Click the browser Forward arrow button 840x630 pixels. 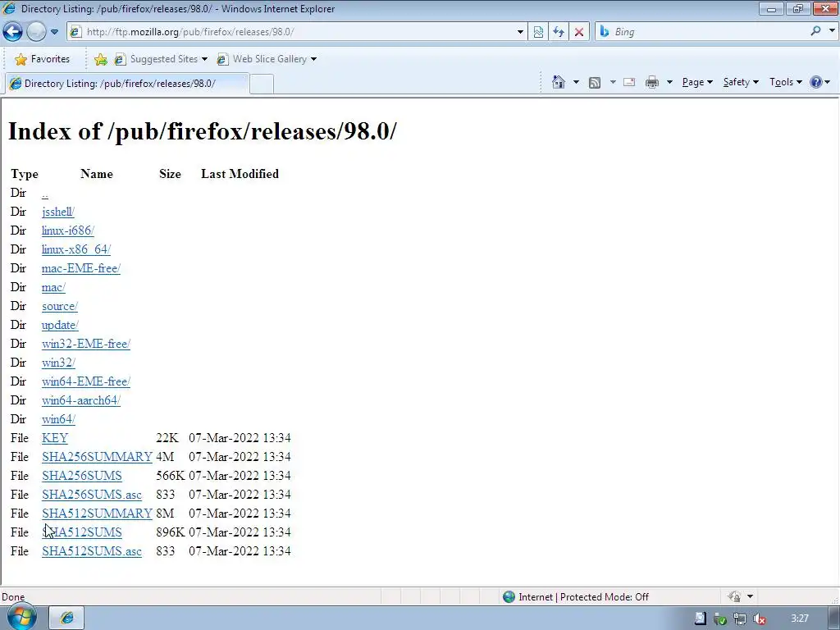pos(36,32)
